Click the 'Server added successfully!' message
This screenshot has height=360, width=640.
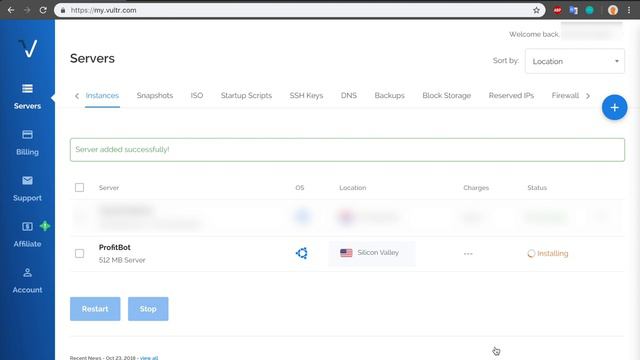click(122, 149)
